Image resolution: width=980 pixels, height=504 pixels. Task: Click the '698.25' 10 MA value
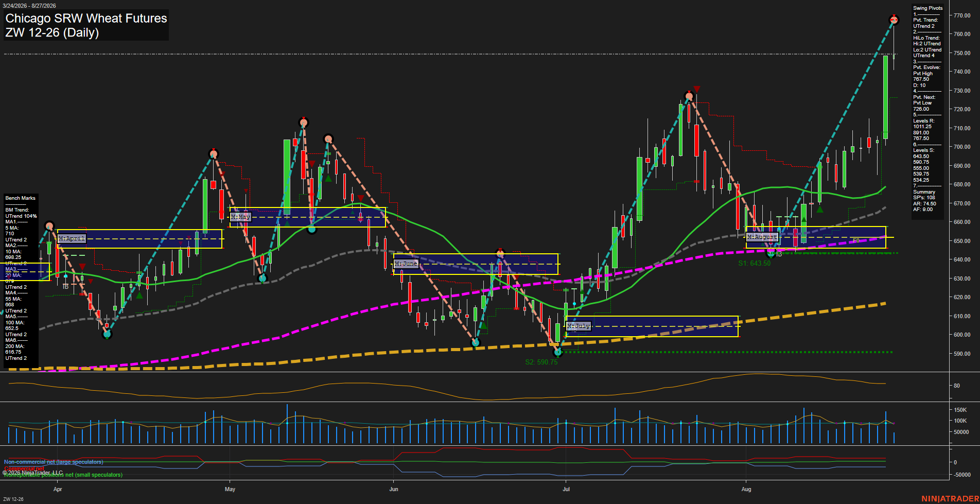(x=13, y=257)
